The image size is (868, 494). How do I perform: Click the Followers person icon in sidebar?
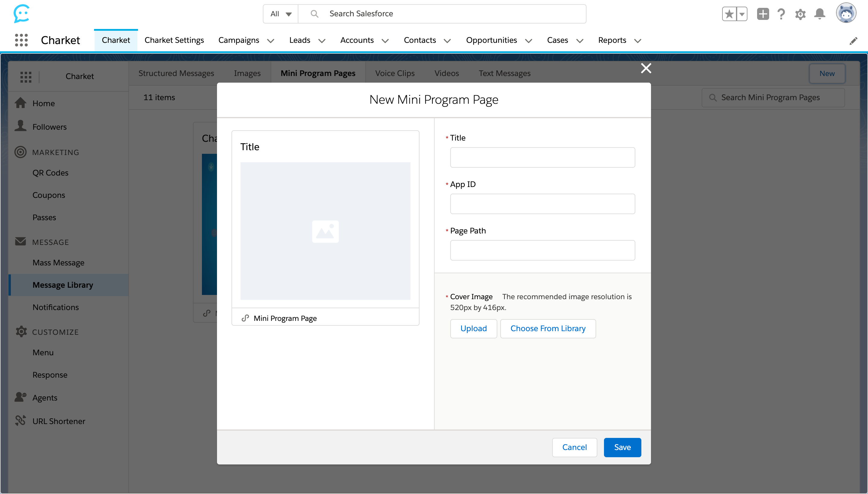click(20, 126)
